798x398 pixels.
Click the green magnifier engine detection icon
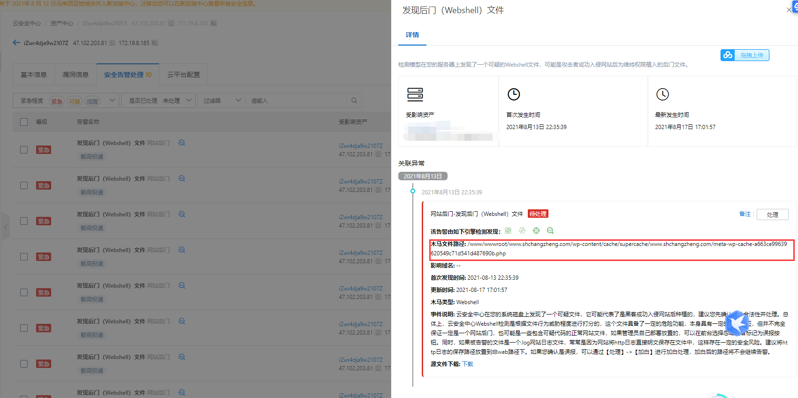(x=550, y=231)
